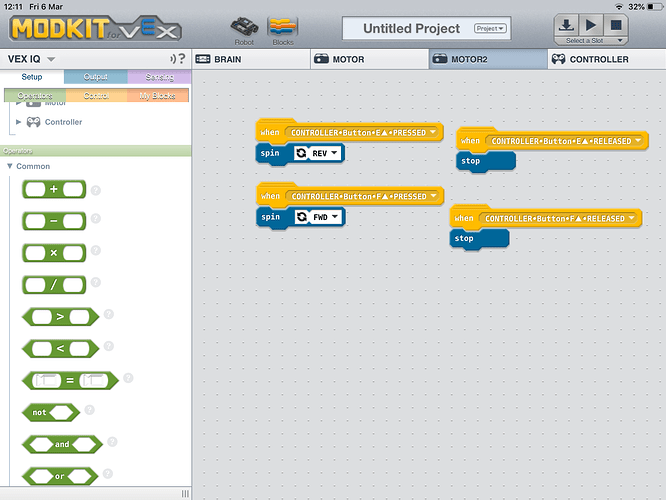Select the not operator block

pyautogui.click(x=51, y=412)
